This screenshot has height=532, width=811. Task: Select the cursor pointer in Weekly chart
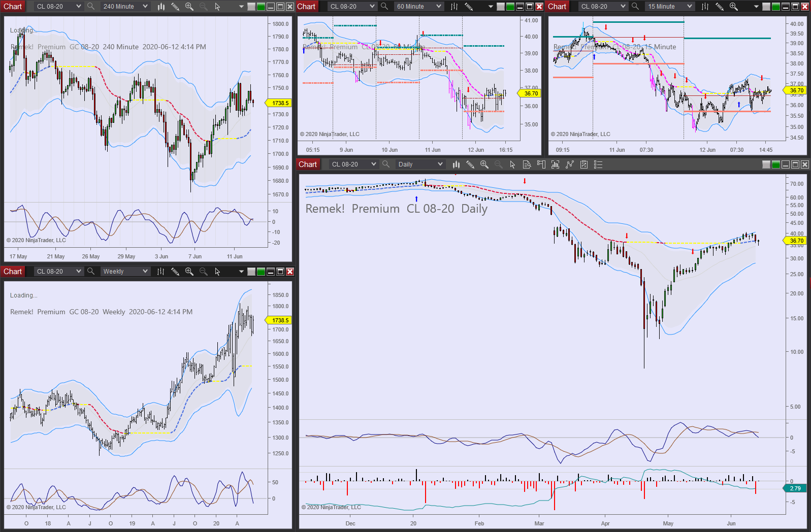[x=218, y=272]
